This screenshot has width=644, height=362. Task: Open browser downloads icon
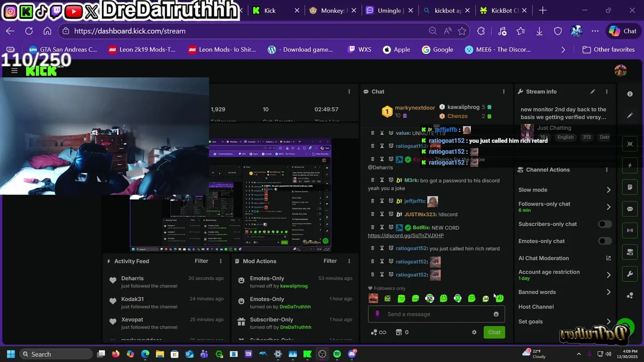[x=539, y=31]
